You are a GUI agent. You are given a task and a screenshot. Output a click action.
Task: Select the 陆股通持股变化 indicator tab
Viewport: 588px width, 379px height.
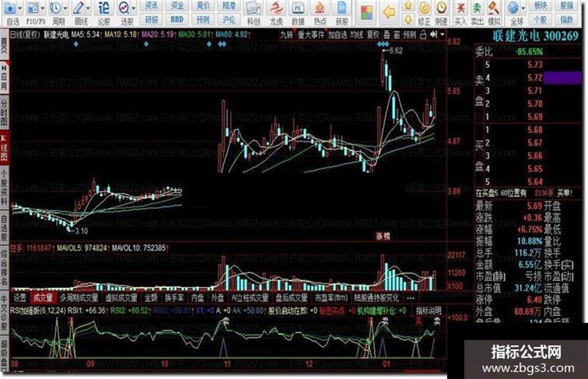tap(377, 298)
